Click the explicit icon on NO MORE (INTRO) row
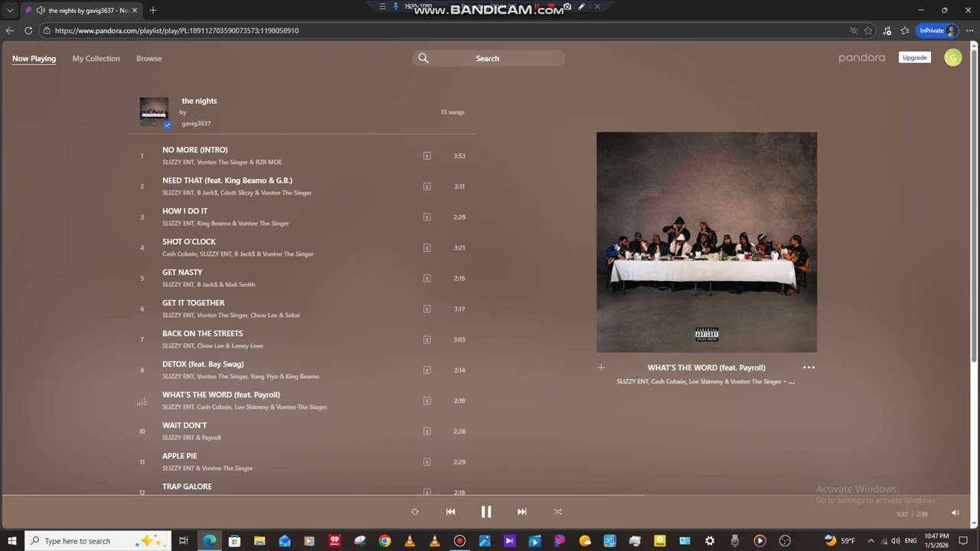 tap(427, 156)
